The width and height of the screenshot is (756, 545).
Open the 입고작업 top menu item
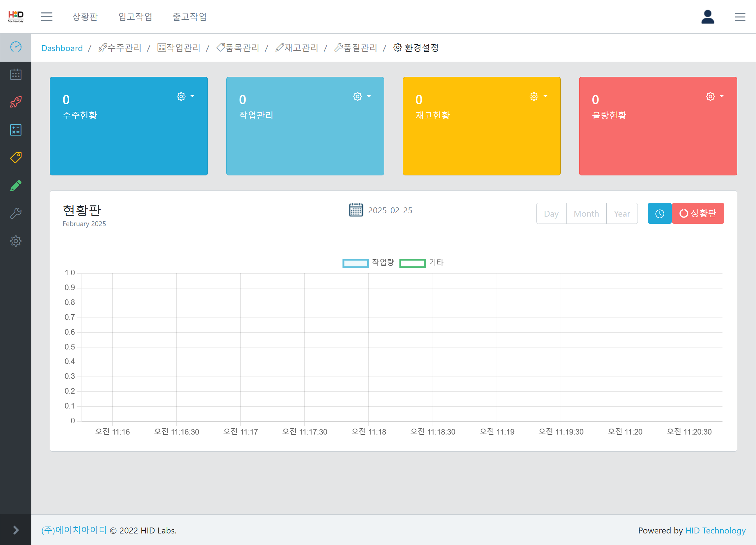click(135, 17)
